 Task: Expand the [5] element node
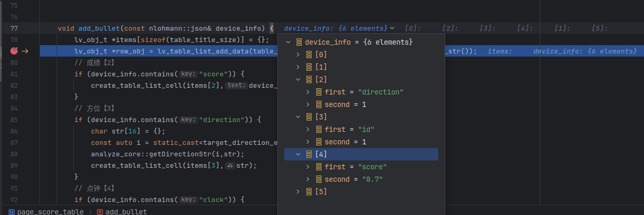298,192
